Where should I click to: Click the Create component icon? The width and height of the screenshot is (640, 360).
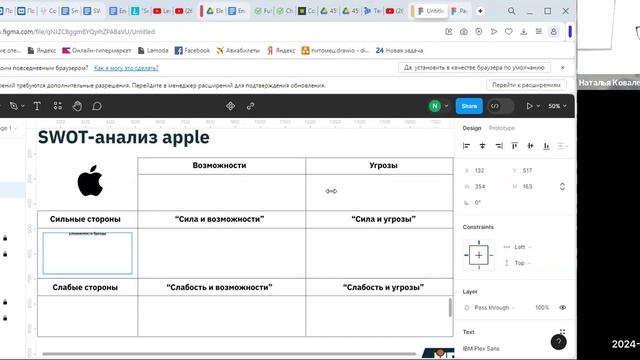tap(230, 106)
